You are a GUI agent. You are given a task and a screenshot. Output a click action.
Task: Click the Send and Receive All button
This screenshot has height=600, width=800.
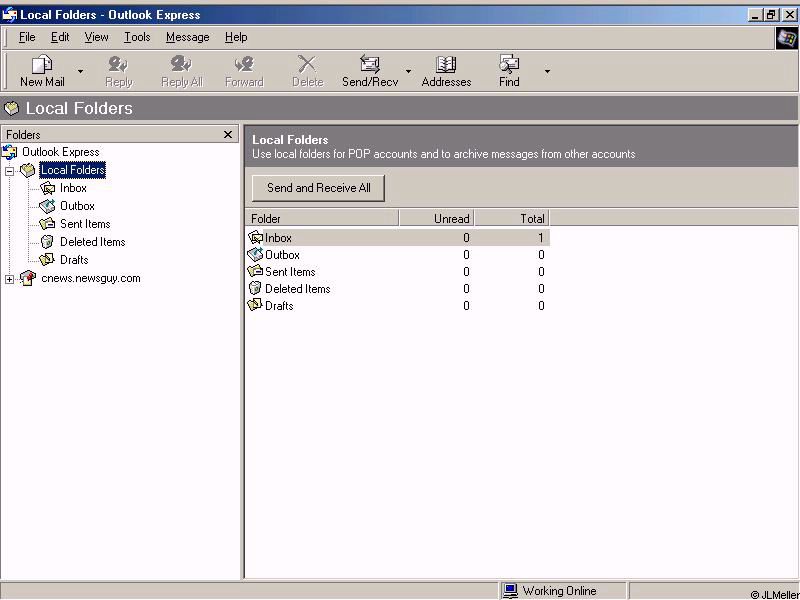pos(318,188)
